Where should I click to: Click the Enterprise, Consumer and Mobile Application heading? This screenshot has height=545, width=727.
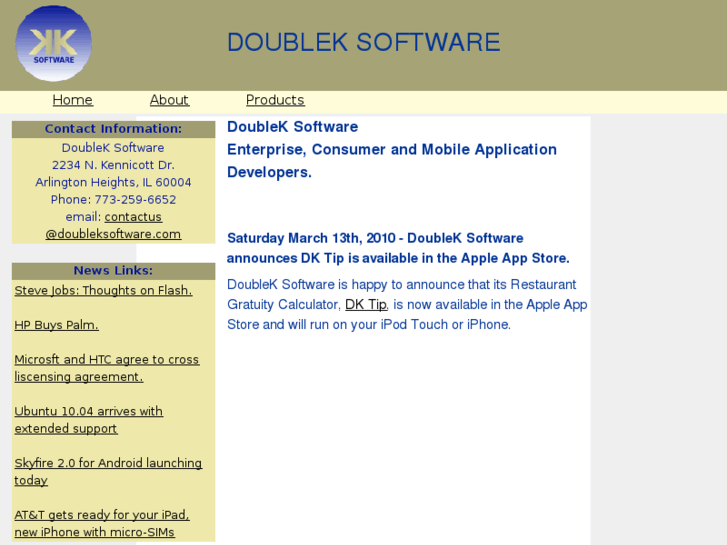tap(392, 161)
